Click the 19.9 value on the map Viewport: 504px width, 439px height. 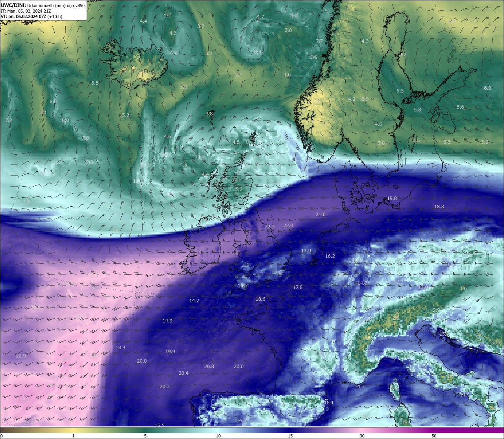click(x=170, y=352)
